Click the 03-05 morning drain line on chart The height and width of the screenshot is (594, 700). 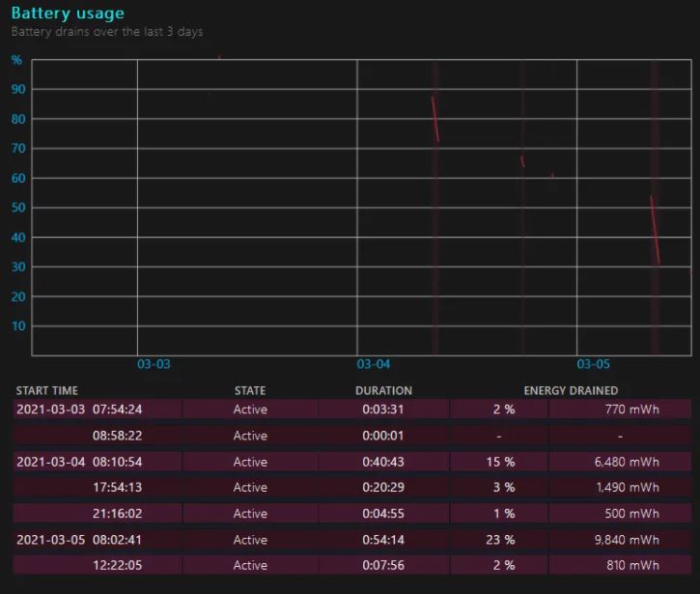(655, 230)
